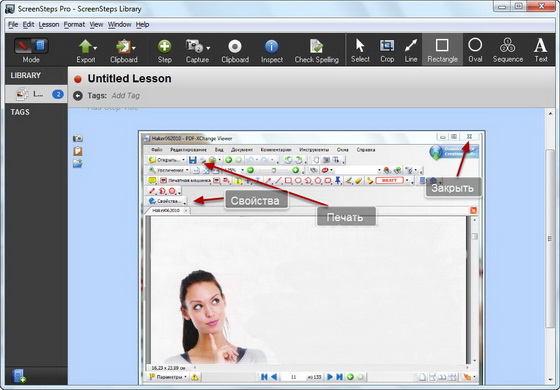The width and height of the screenshot is (560, 390).
Task: Select the Text annotation tool
Action: tap(541, 50)
